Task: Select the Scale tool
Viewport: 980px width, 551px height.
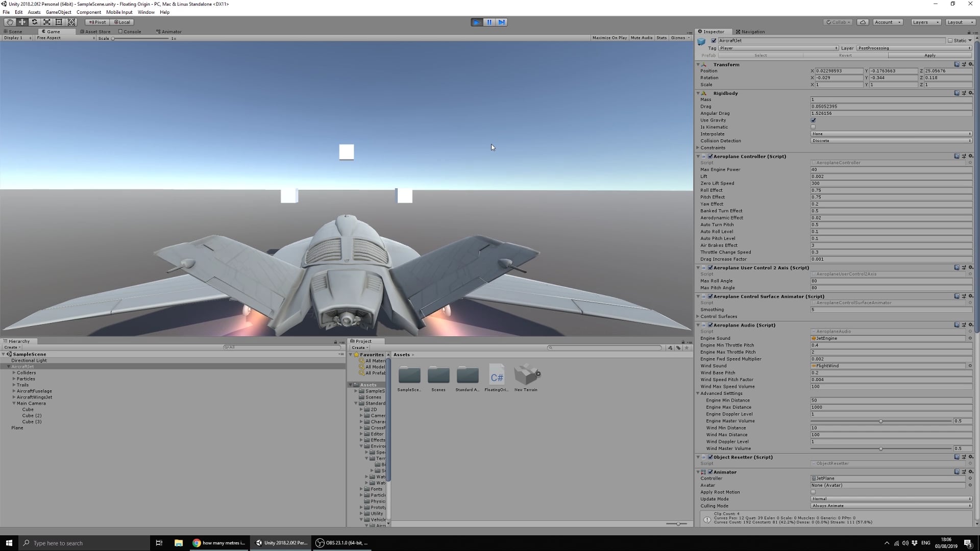Action: click(46, 22)
